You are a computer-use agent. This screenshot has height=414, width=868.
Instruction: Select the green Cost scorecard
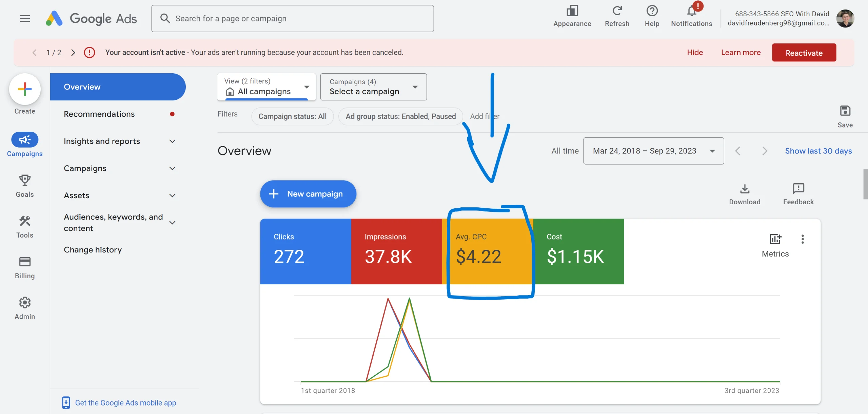click(x=578, y=251)
